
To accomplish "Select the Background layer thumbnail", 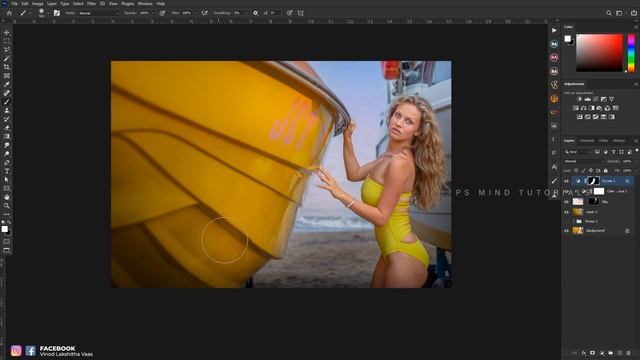I will click(x=578, y=231).
